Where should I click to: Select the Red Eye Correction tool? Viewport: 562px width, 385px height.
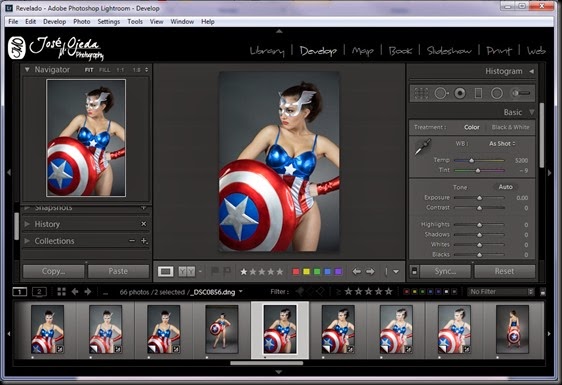(460, 93)
